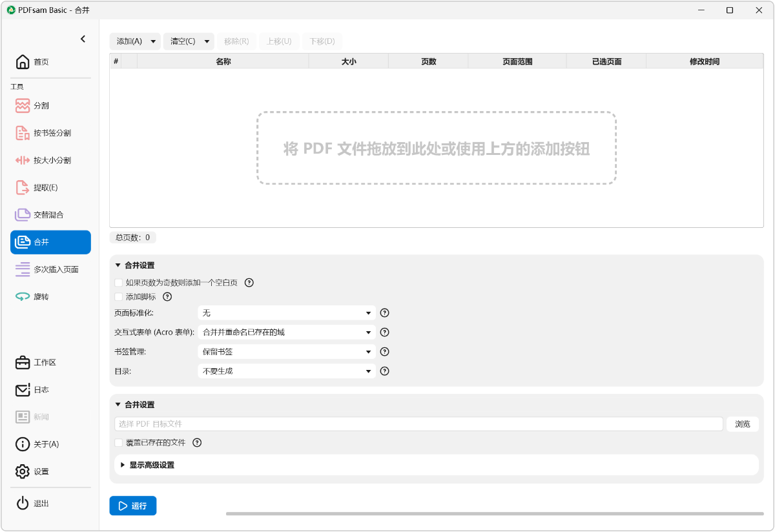The image size is (775, 532).
Task: Click help icon for 交互式表单
Action: tap(384, 332)
